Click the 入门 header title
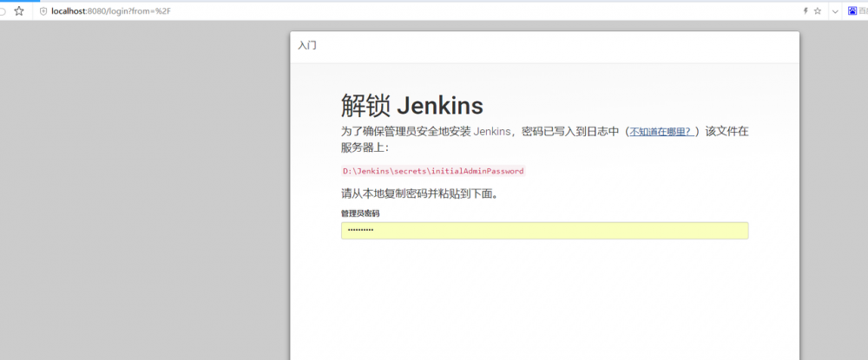 click(x=306, y=45)
